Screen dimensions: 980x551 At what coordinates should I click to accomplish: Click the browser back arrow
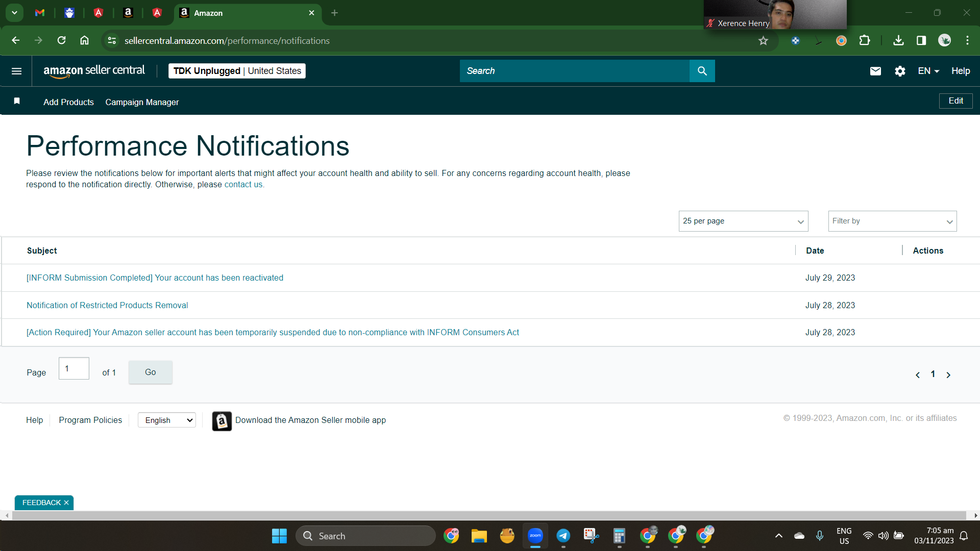click(16, 40)
